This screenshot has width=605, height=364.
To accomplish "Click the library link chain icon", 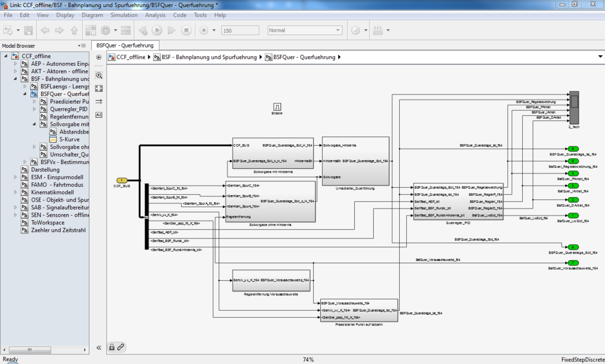I will point(120,347).
